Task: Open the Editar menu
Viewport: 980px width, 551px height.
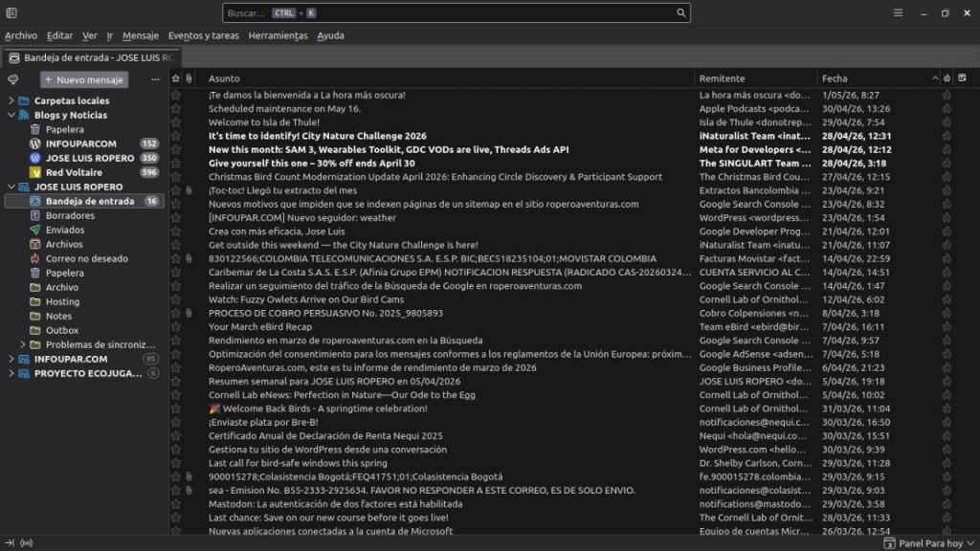Action: pyautogui.click(x=59, y=35)
